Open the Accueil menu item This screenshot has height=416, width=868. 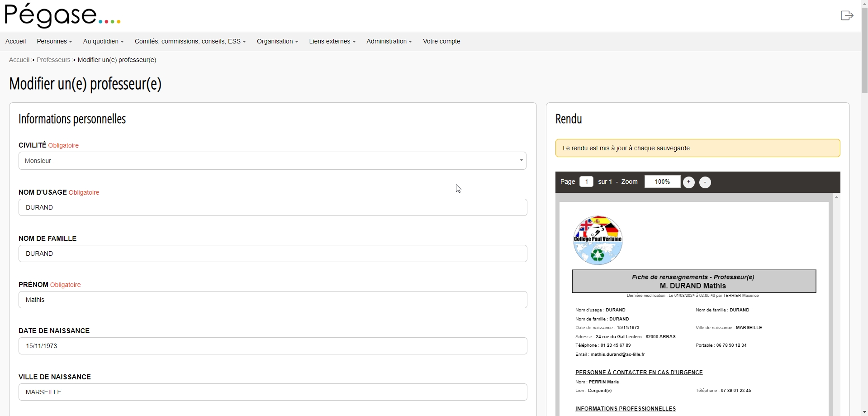pos(15,41)
